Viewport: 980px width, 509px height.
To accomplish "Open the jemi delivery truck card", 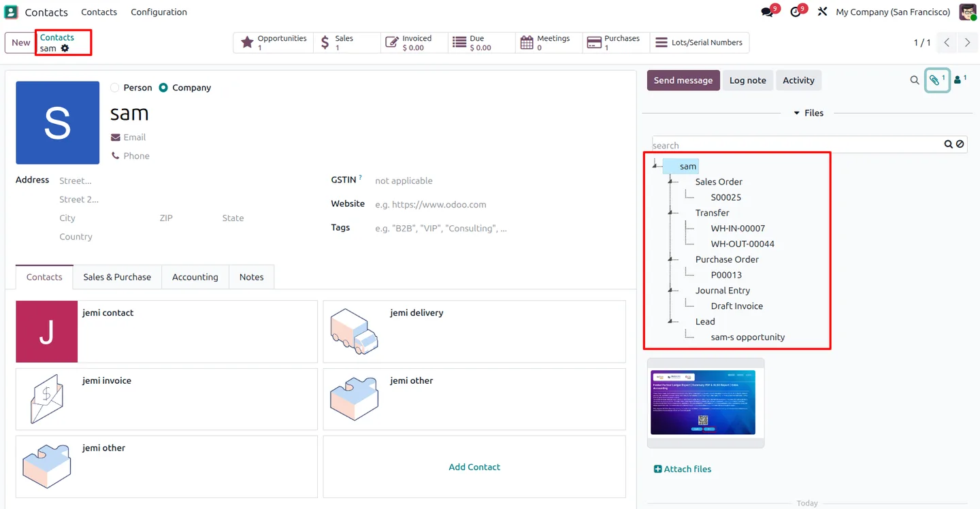I will coord(474,331).
